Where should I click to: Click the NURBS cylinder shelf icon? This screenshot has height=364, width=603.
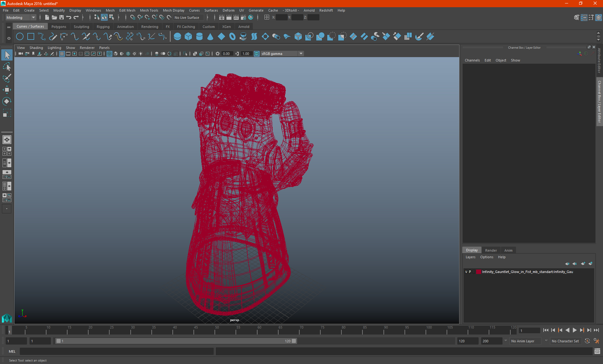(199, 37)
